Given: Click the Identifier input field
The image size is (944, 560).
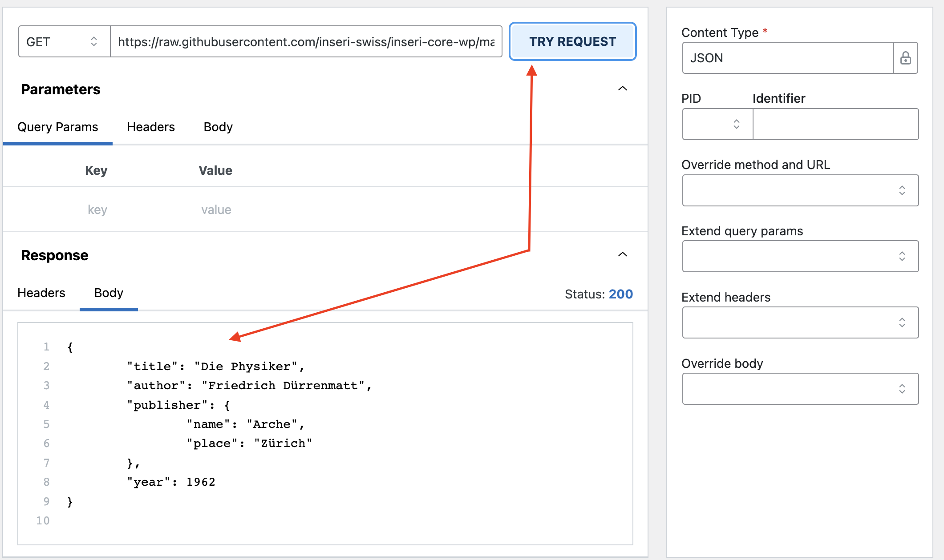Looking at the screenshot, I should (835, 124).
